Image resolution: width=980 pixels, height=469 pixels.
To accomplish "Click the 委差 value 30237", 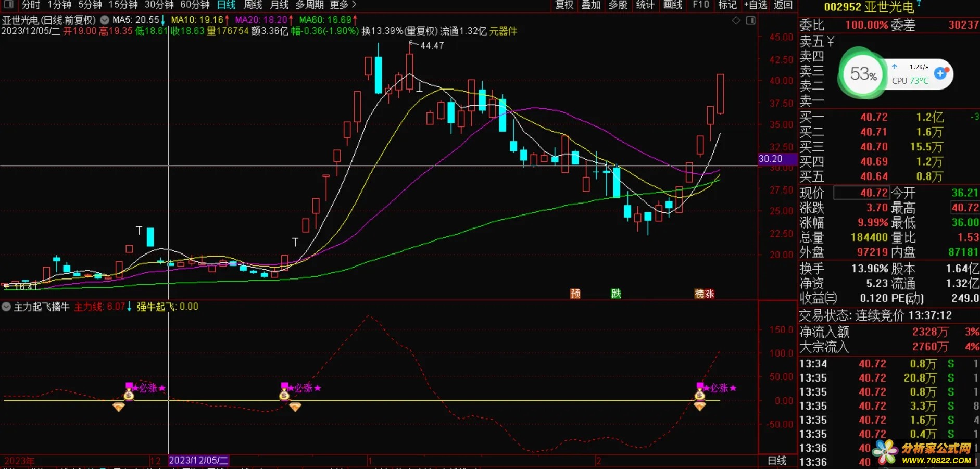I will coord(964,25).
